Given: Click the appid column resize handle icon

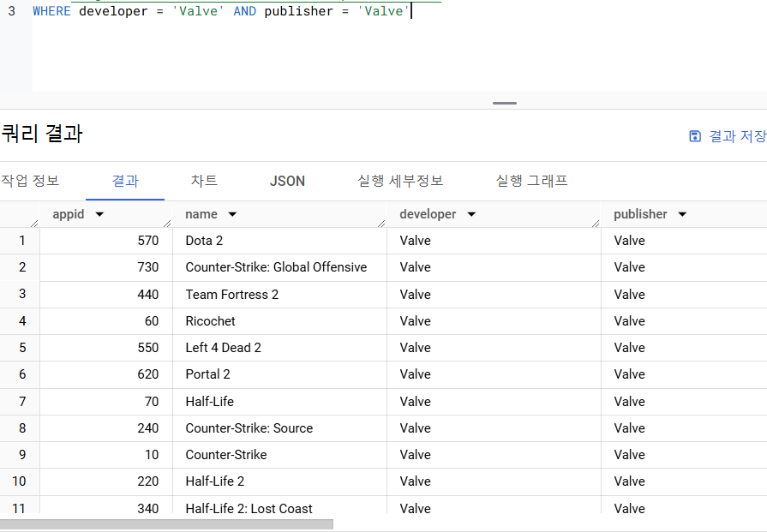Looking at the screenshot, I should click(167, 224).
